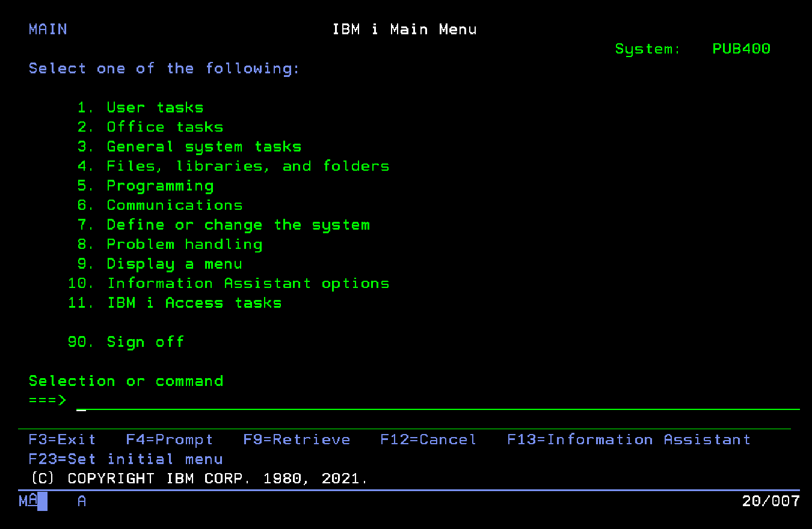The width and height of the screenshot is (812, 529).
Task: Click the MA session indicator in status bar
Action: [x=28, y=501]
